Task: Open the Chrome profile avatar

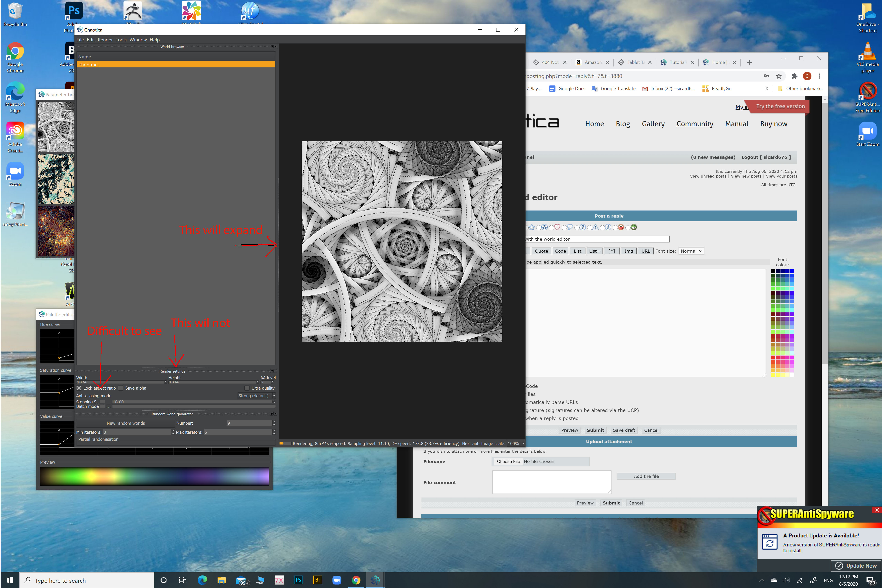Action: pyautogui.click(x=807, y=76)
